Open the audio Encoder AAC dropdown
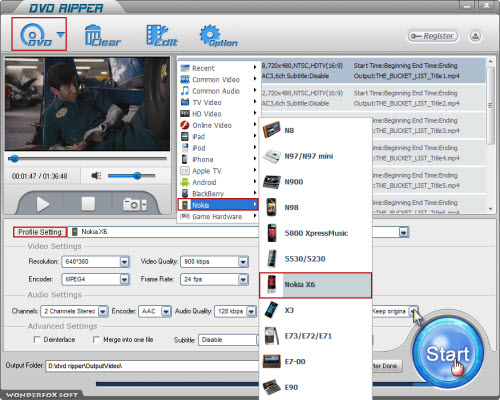Viewport: 500px width, 400px height. point(166,311)
